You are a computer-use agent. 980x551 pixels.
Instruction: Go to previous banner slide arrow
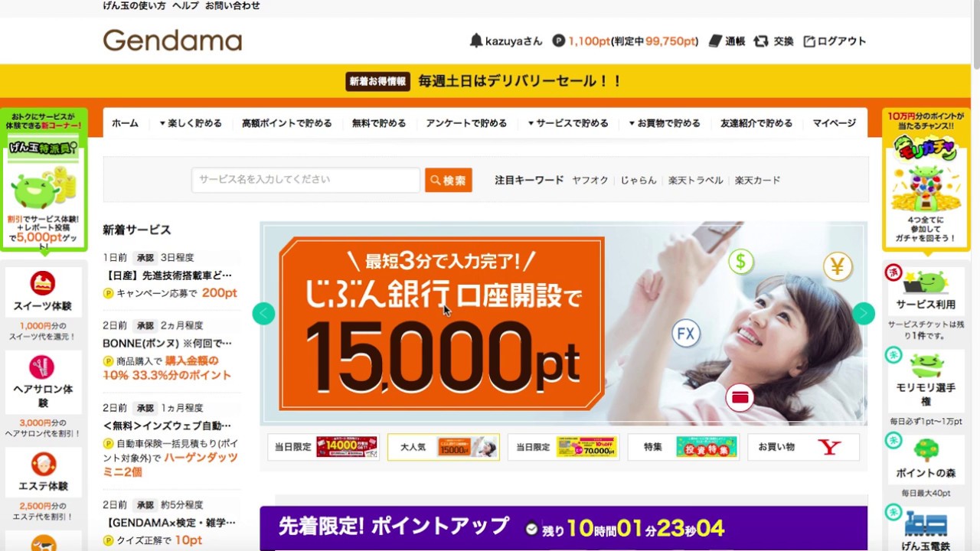263,313
